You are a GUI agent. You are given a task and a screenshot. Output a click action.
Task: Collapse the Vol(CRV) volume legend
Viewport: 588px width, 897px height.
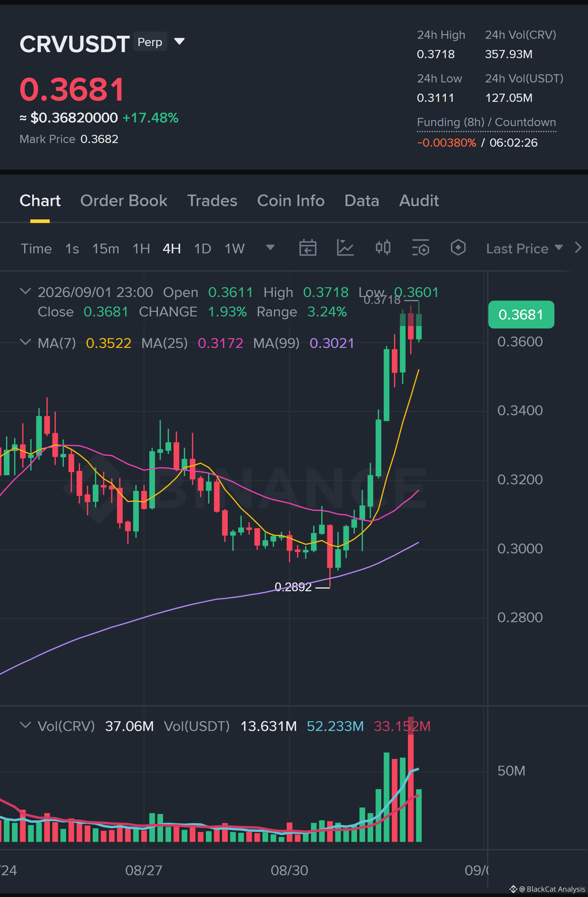click(x=25, y=725)
